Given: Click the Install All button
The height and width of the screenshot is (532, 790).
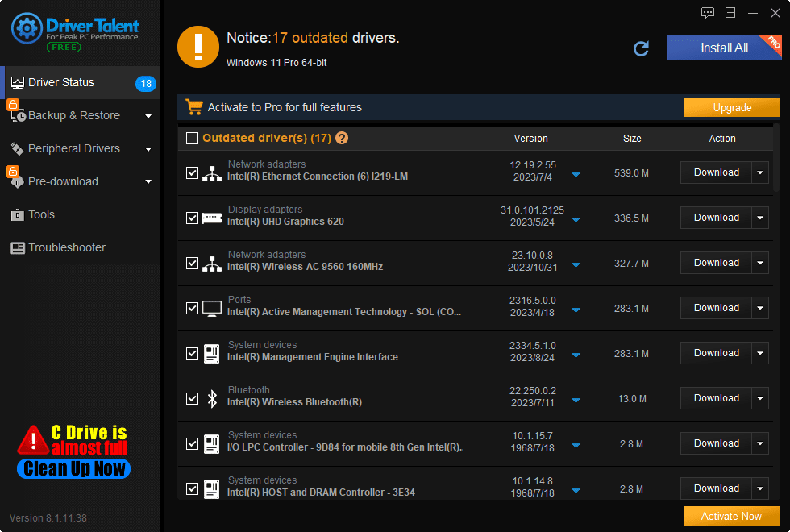Looking at the screenshot, I should point(723,48).
